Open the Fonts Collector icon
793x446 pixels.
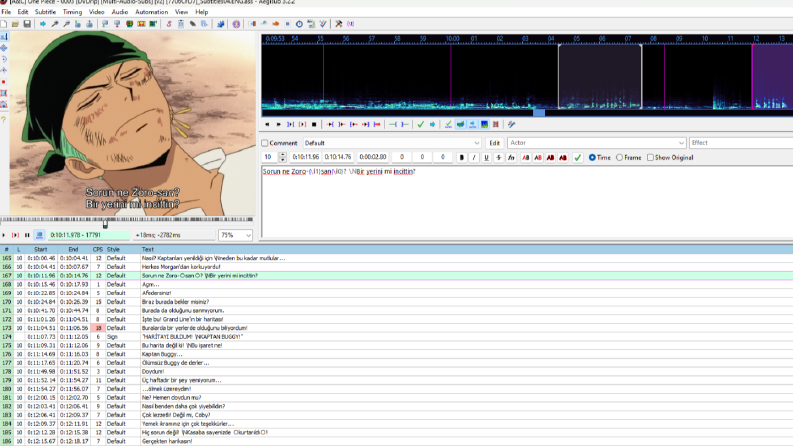(x=204, y=24)
